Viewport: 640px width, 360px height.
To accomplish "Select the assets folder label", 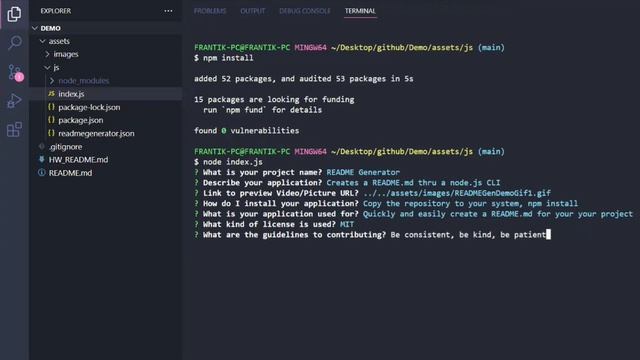I will pos(59,41).
